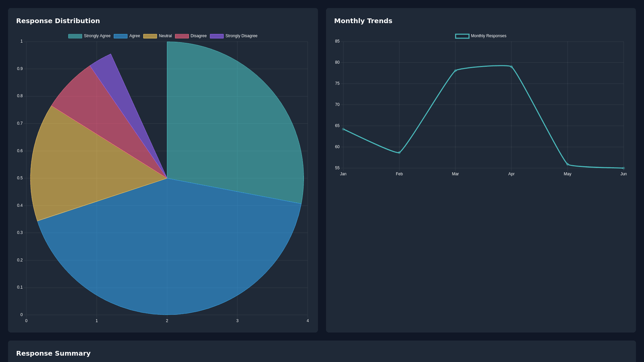Viewport: 644px width, 362px height.
Task: Toggle the Strongly Agree legend item
Action: coord(89,36)
